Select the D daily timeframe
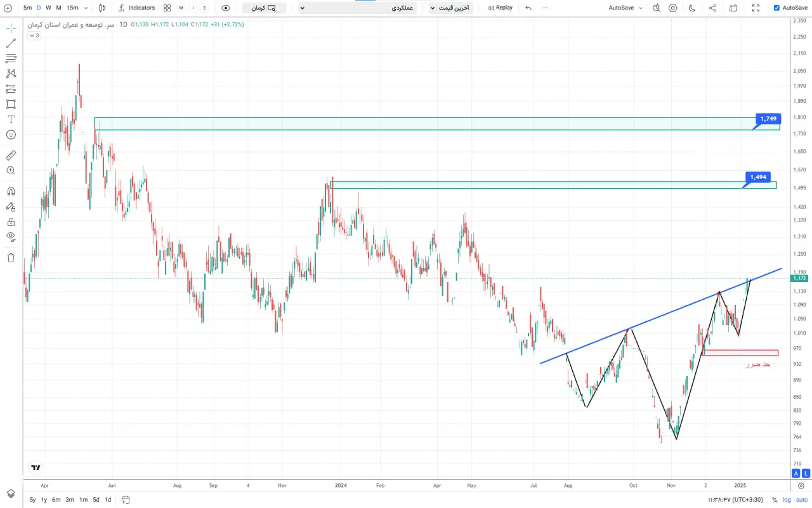This screenshot has height=508, width=812. 39,8
